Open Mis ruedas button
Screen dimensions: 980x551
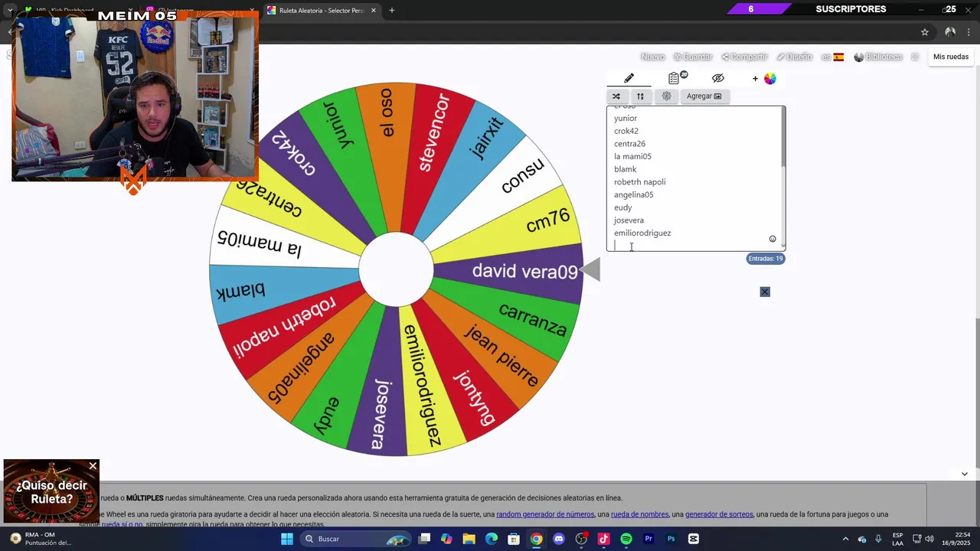(x=951, y=57)
